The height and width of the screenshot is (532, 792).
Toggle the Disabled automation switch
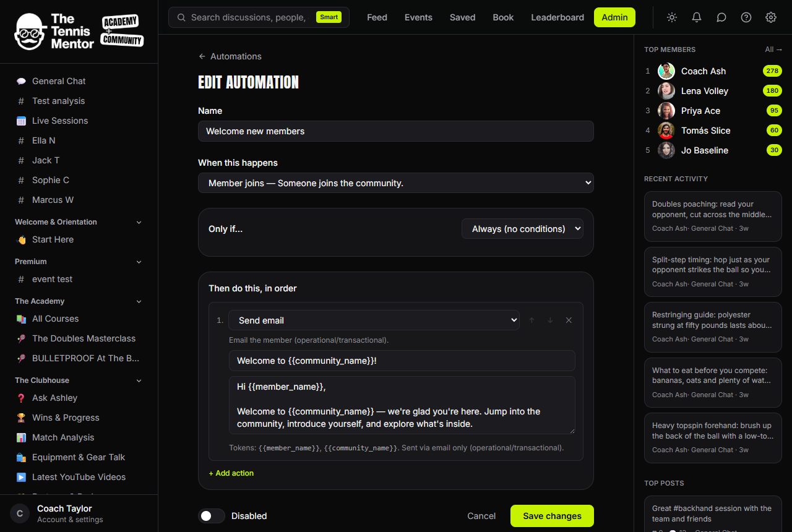tap(212, 516)
